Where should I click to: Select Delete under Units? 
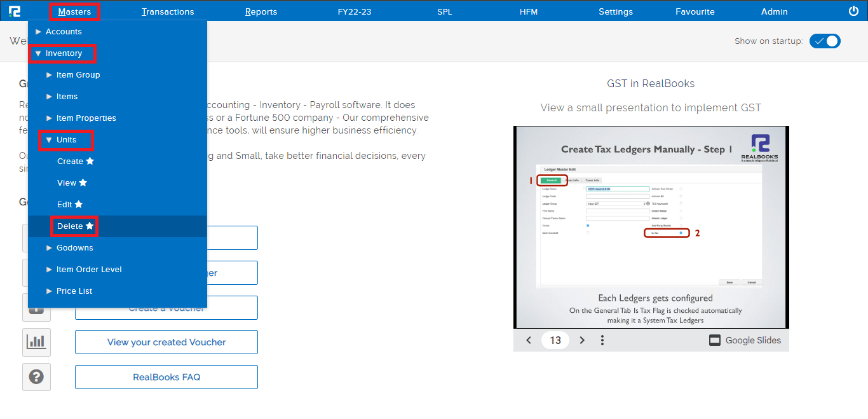click(70, 226)
